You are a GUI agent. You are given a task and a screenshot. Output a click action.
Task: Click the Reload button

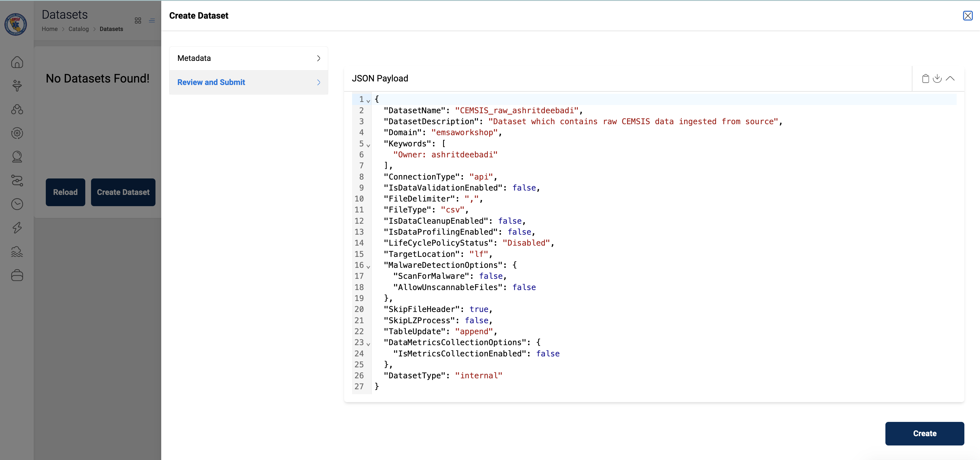pyautogui.click(x=66, y=192)
